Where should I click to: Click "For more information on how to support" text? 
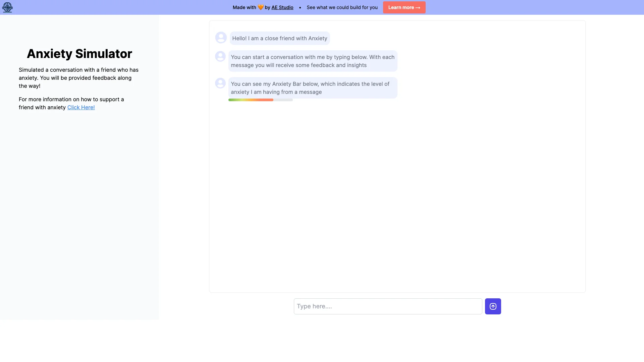pyautogui.click(x=71, y=103)
